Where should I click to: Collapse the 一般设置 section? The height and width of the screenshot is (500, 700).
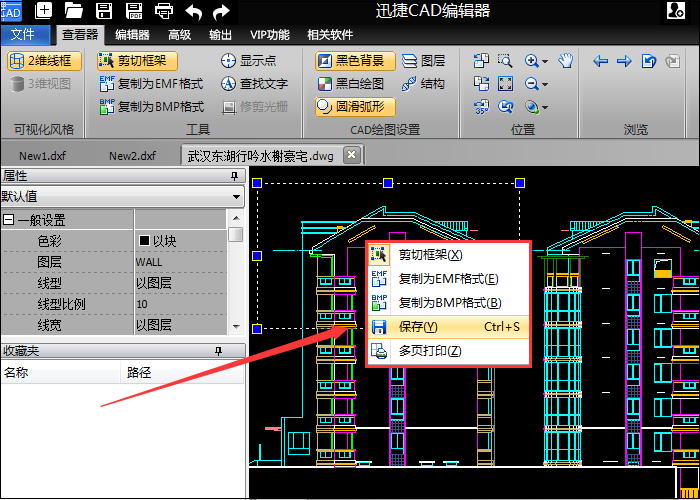[x=8, y=220]
